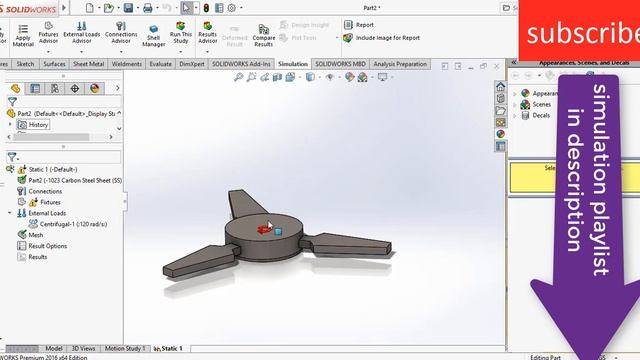The width and height of the screenshot is (640, 360).
Task: Switch to the DimXpert tab
Action: point(192,64)
